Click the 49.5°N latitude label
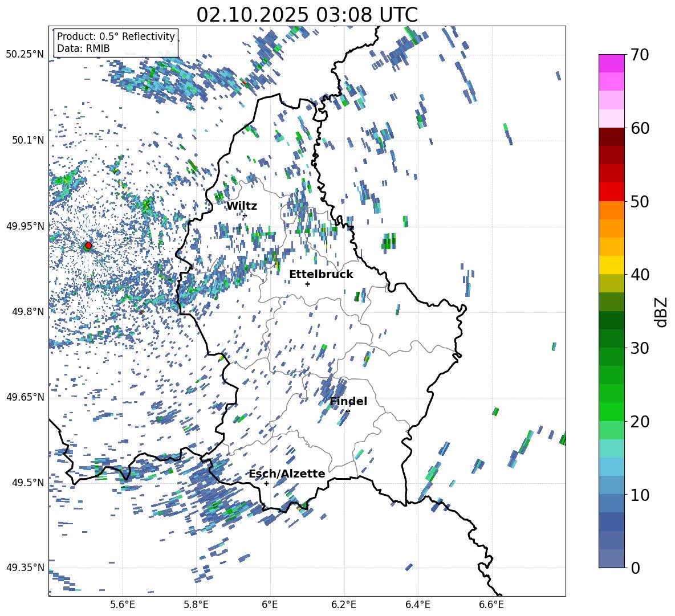Screen dimensions: 675x616 [x=27, y=482]
